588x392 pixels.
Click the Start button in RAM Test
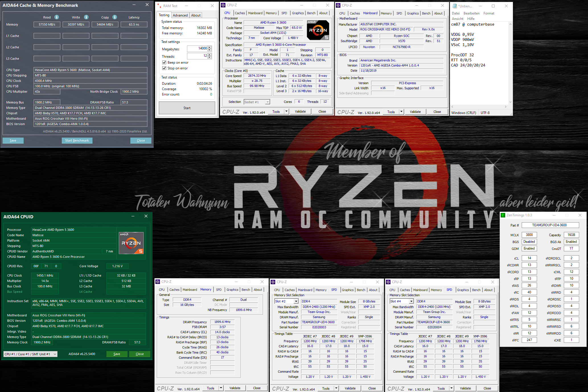(x=187, y=108)
